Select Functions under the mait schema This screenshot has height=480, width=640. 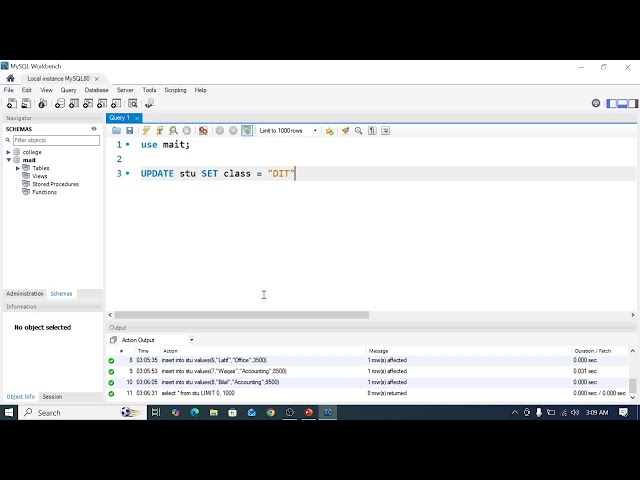click(x=44, y=192)
